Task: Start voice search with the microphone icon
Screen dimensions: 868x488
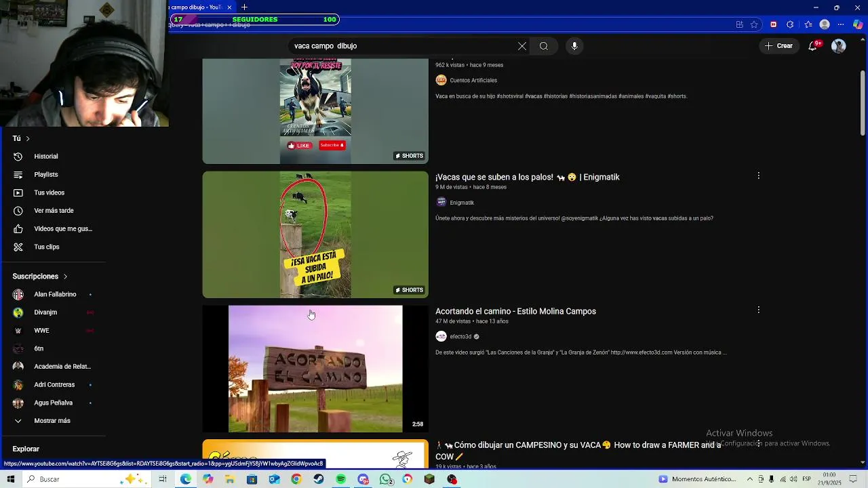Action: click(574, 46)
